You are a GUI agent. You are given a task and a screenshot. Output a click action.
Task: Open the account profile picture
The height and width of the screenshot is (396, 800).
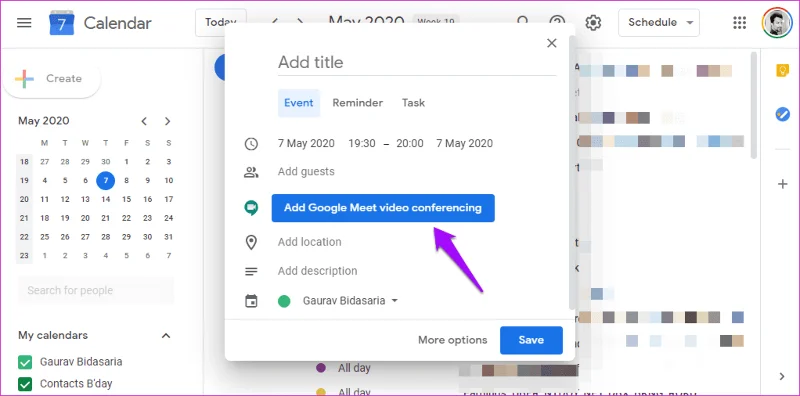[x=777, y=22]
